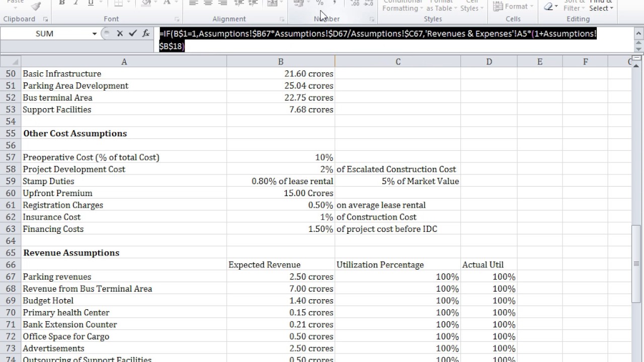Select the '5% of Market Value' cell

397,181
